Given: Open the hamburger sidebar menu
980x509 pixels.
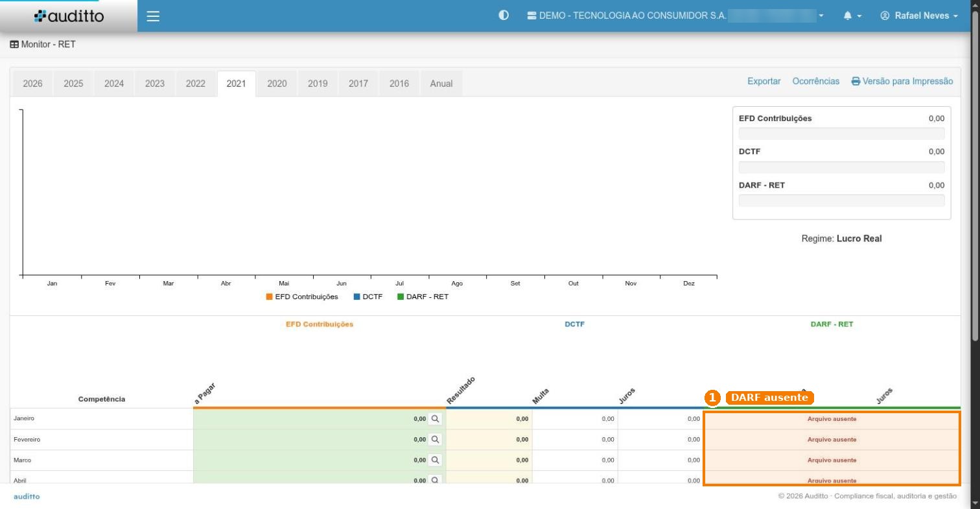Looking at the screenshot, I should pos(153,16).
